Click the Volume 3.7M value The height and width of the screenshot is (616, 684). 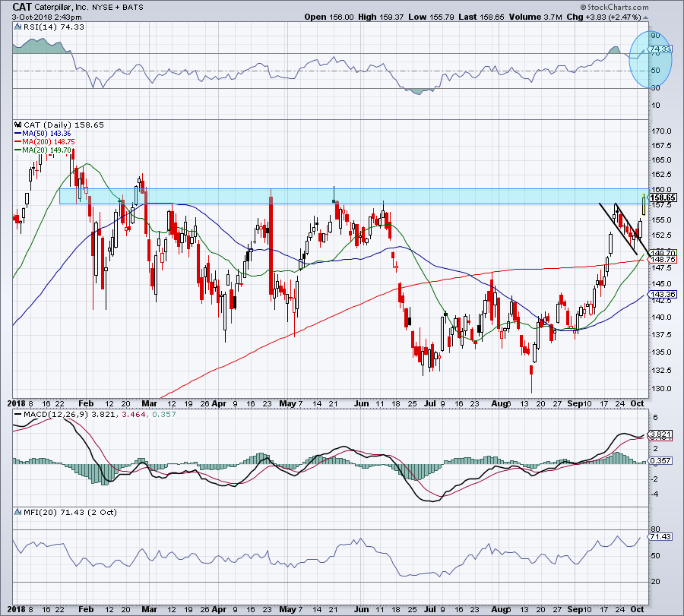pyautogui.click(x=535, y=17)
